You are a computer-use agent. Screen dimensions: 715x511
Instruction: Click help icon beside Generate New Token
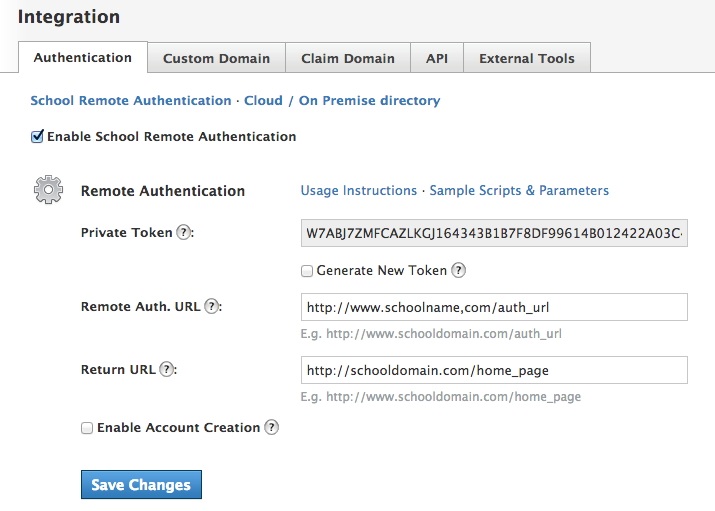tap(458, 270)
